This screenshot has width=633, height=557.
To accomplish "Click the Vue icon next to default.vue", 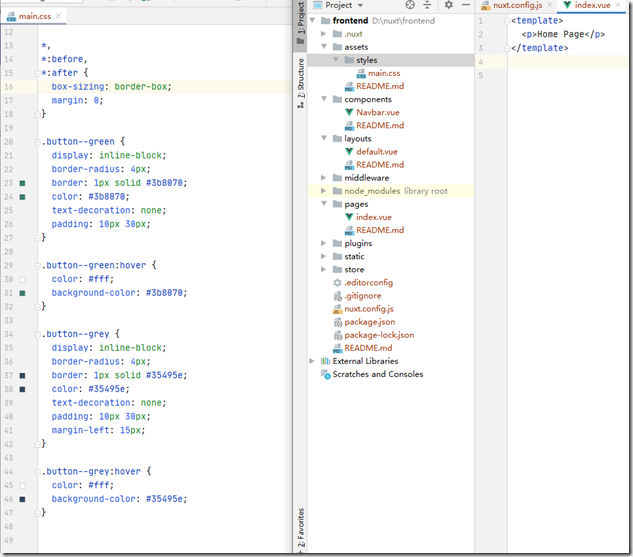I will [x=349, y=151].
